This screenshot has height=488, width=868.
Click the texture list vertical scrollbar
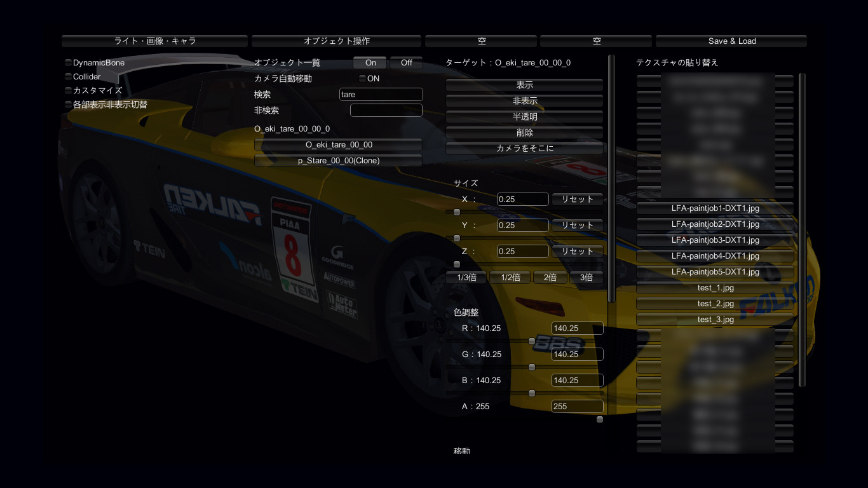click(802, 230)
